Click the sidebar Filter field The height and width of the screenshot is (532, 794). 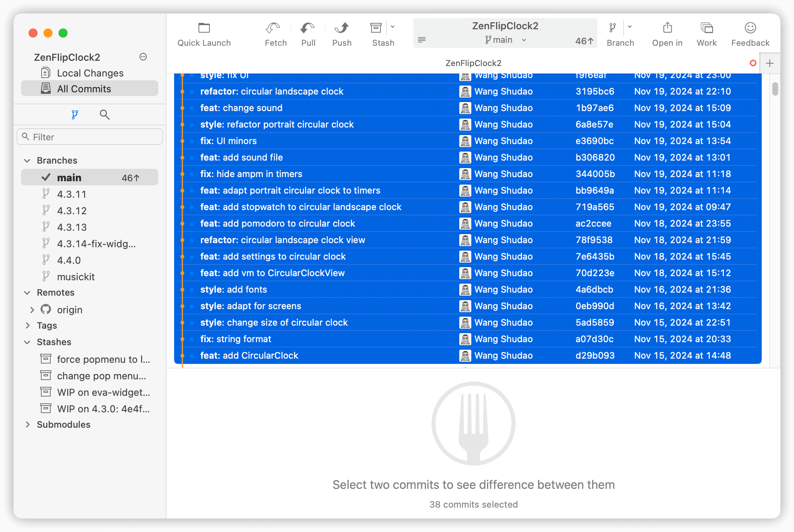coord(90,137)
